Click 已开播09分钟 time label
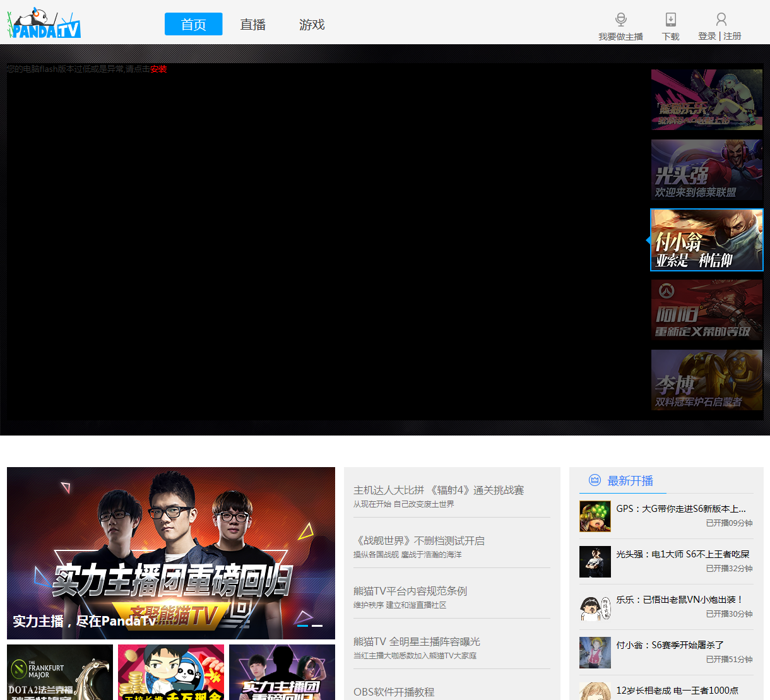Screen dimensions: 770x700 [729, 523]
